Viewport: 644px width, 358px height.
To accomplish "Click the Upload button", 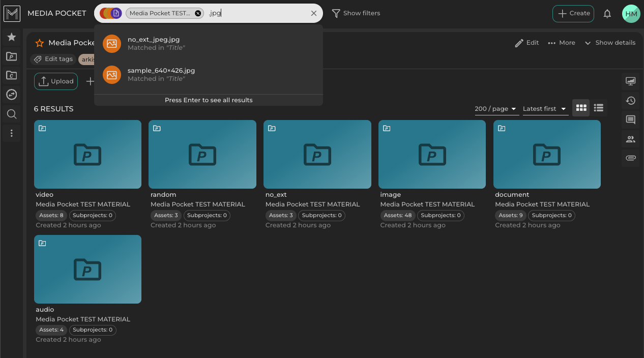I will tap(55, 81).
